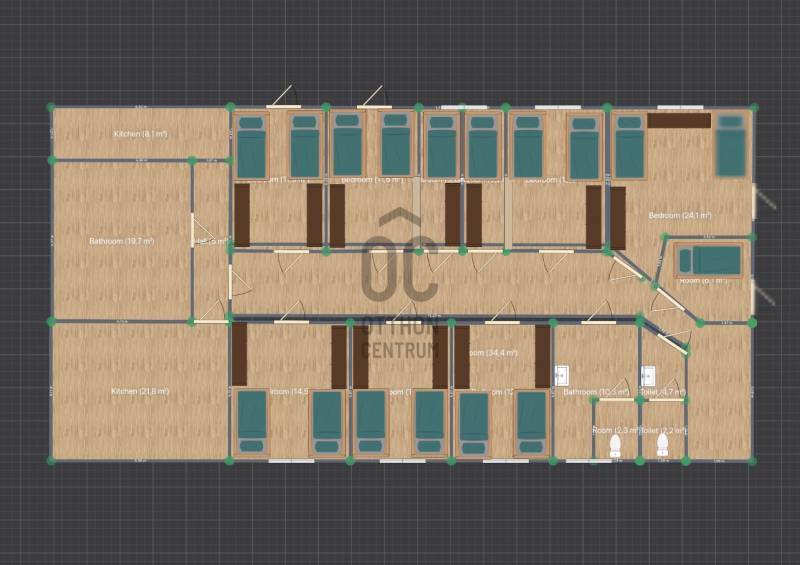This screenshot has width=800, height=565.
Task: Click the Toilet (4,7 m²) room label
Action: [663, 392]
